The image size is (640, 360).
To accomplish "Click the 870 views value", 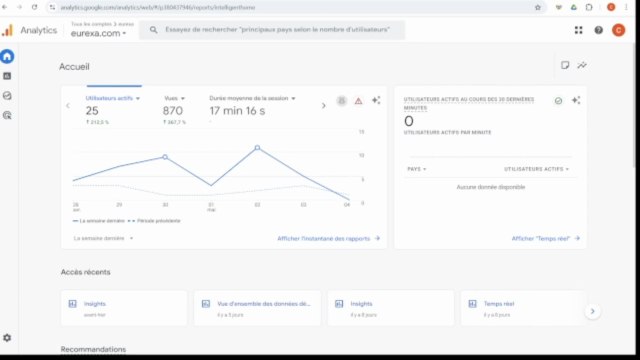I will click(x=173, y=111).
